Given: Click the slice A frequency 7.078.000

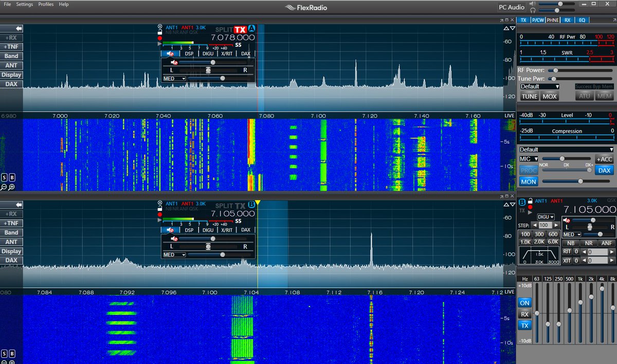Looking at the screenshot, I should (x=233, y=38).
